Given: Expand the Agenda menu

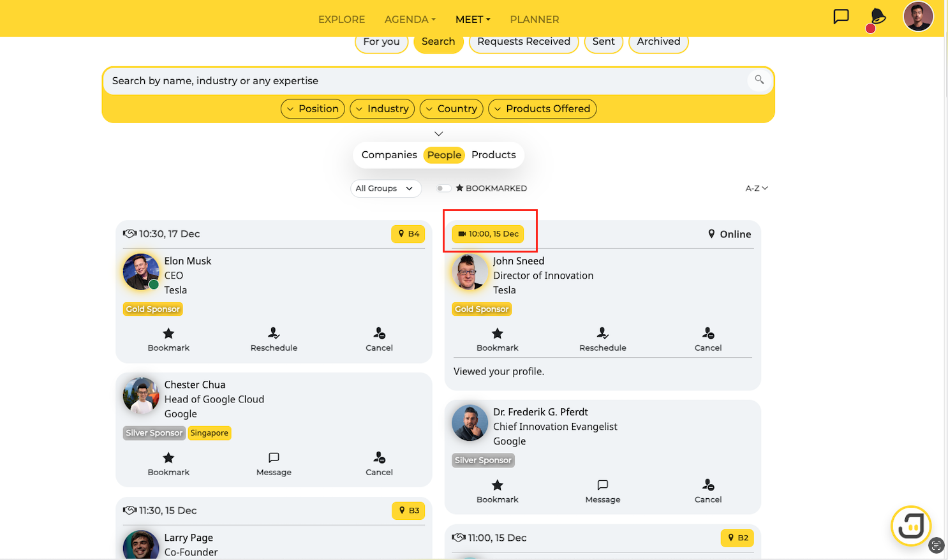Looking at the screenshot, I should (410, 20).
